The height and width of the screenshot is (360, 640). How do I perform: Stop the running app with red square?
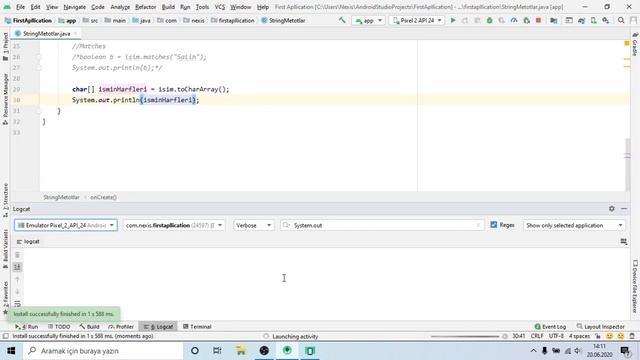538,20
